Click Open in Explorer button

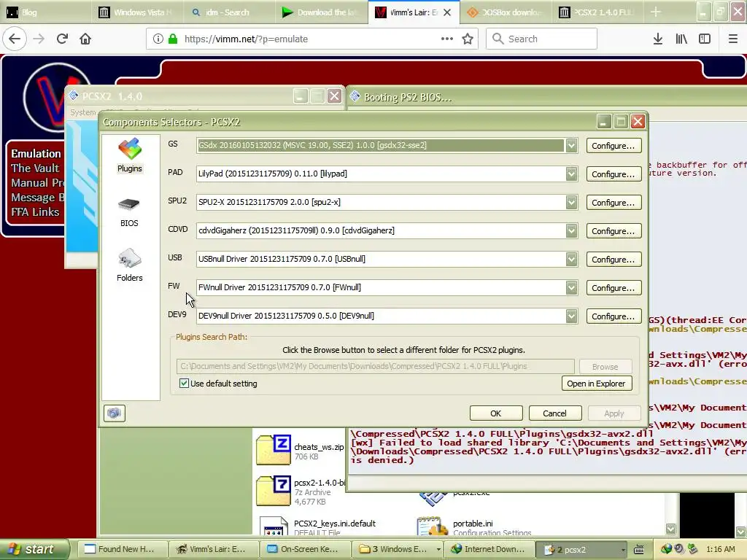pos(597,384)
